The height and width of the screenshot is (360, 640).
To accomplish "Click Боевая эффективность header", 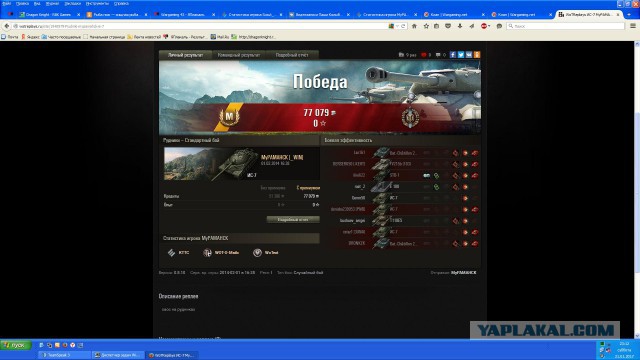I will click(348, 140).
